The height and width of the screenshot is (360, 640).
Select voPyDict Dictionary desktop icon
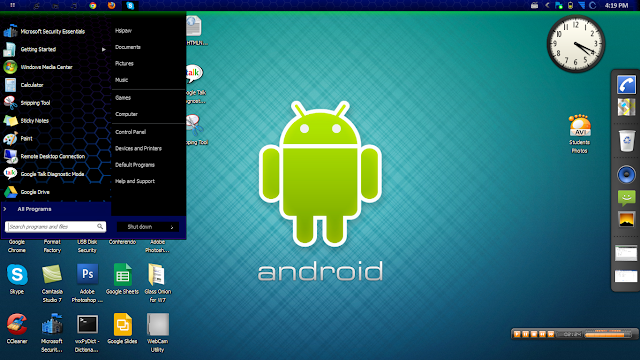coord(87,333)
